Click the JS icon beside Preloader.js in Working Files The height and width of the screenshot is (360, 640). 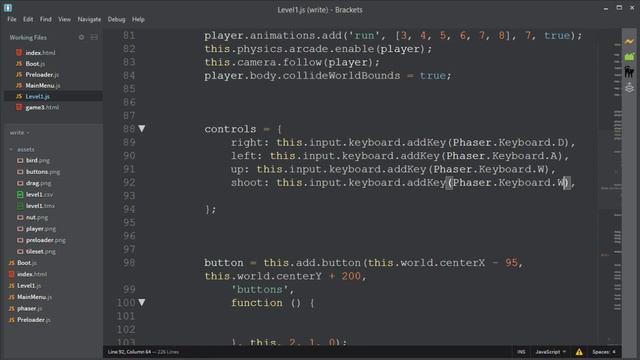(19, 74)
